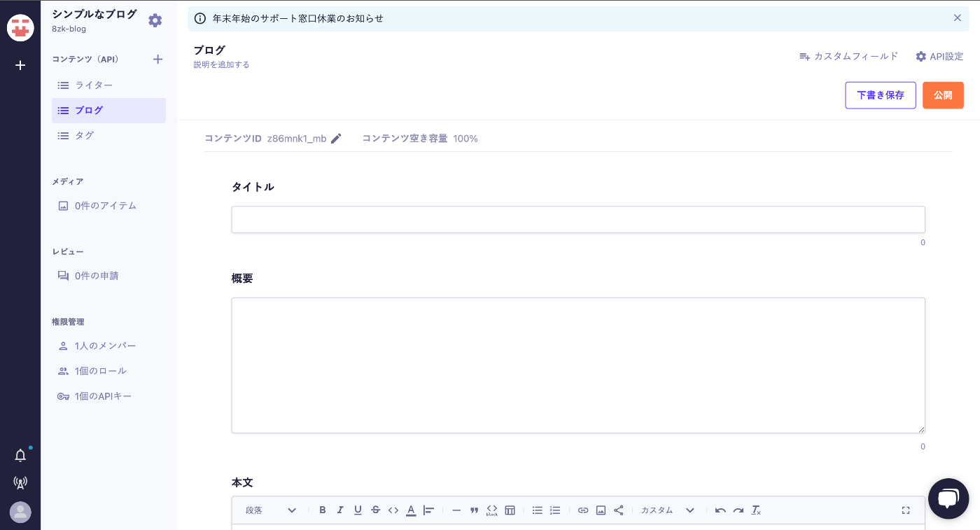The height and width of the screenshot is (530, 980).
Task: Click the broadcast antenna icon in dark sidebar
Action: pyautogui.click(x=20, y=482)
